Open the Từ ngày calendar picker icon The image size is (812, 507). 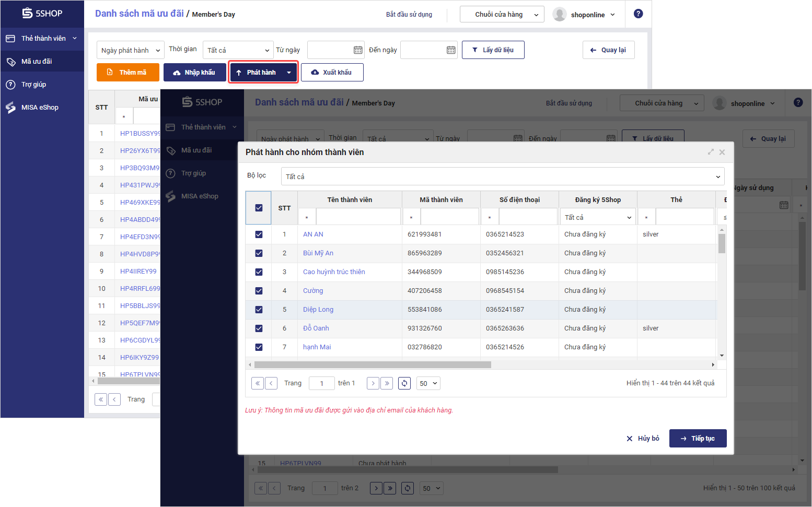pyautogui.click(x=358, y=50)
